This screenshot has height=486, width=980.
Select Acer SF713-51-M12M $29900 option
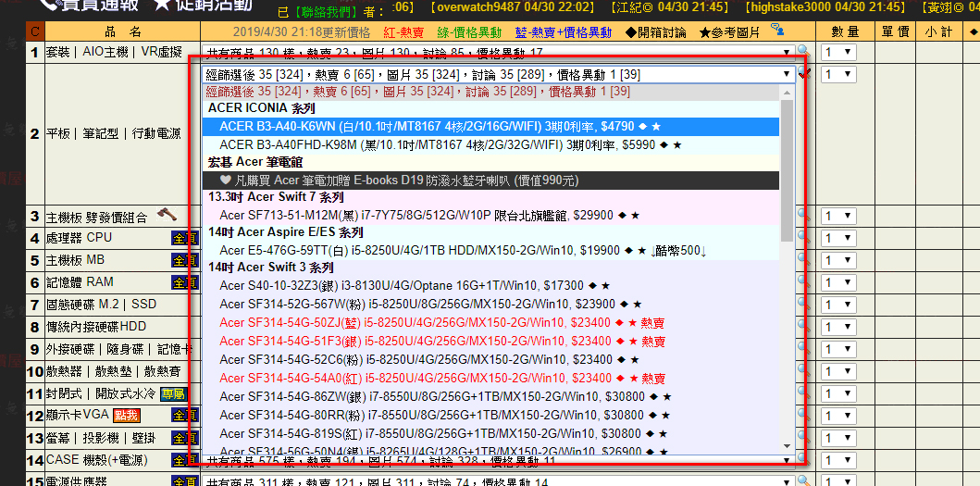click(490, 215)
